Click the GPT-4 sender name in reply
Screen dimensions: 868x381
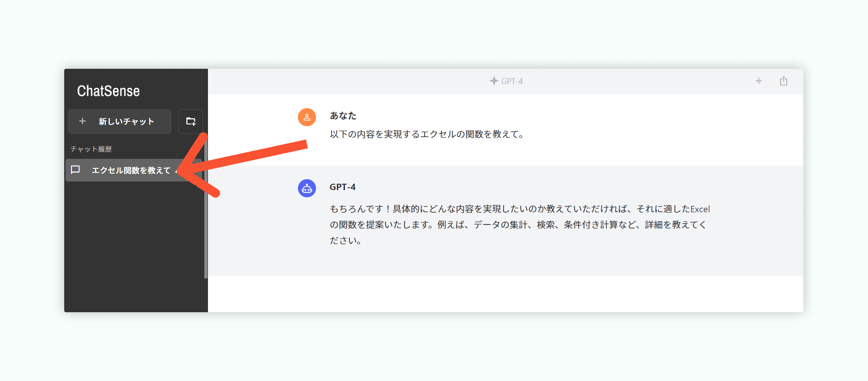pos(343,187)
